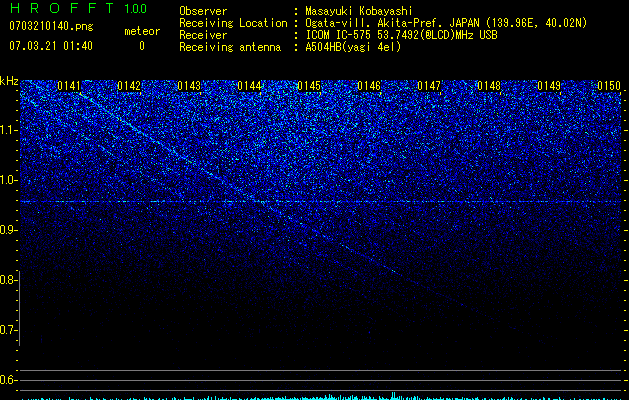
Task: Click the 0150 time marker
Action: (609, 86)
